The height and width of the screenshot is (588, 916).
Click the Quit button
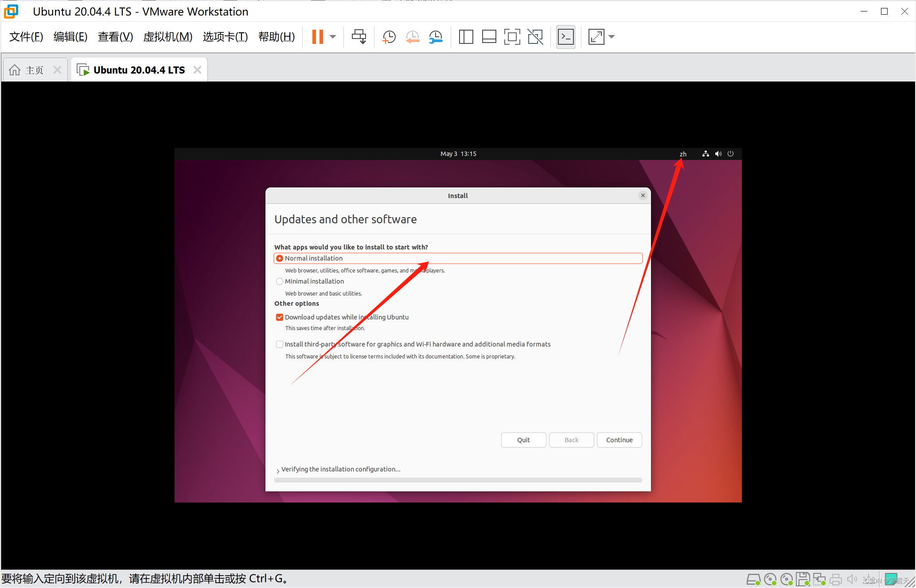point(523,440)
